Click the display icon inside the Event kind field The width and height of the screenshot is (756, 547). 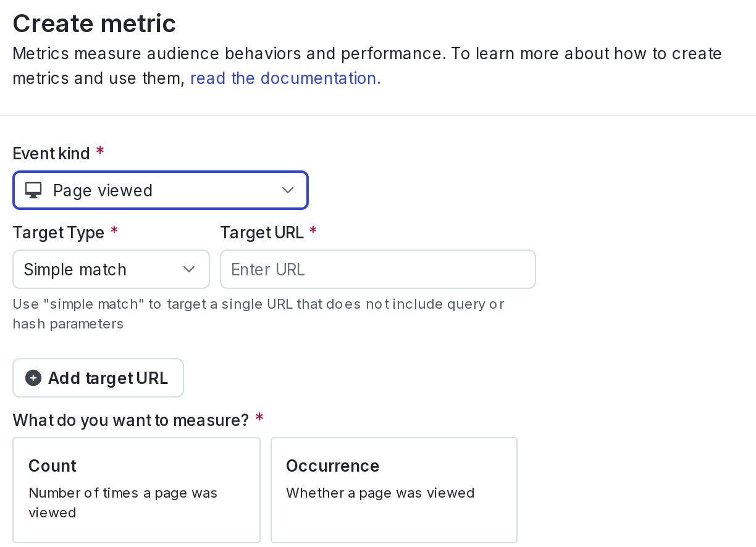pyautogui.click(x=33, y=190)
